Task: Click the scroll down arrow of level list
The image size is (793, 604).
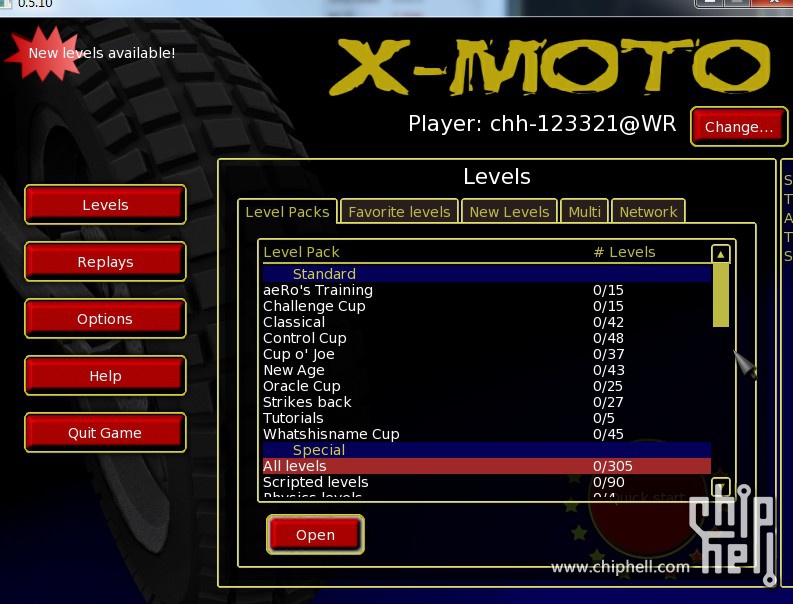Action: (x=720, y=487)
